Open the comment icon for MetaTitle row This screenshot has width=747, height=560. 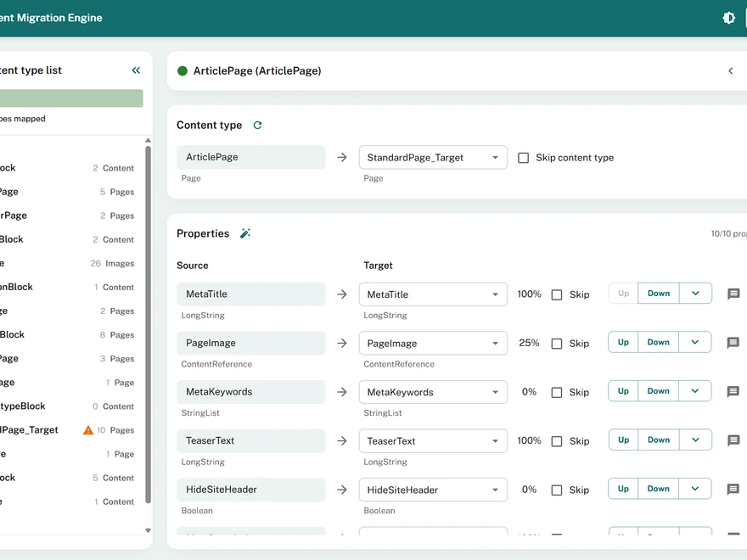(732, 294)
